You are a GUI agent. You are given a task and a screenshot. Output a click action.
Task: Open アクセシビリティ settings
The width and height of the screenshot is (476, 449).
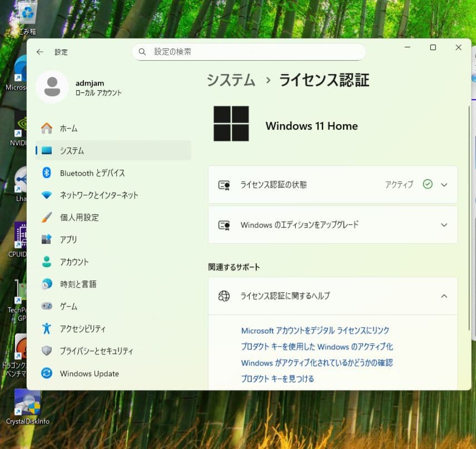(82, 329)
